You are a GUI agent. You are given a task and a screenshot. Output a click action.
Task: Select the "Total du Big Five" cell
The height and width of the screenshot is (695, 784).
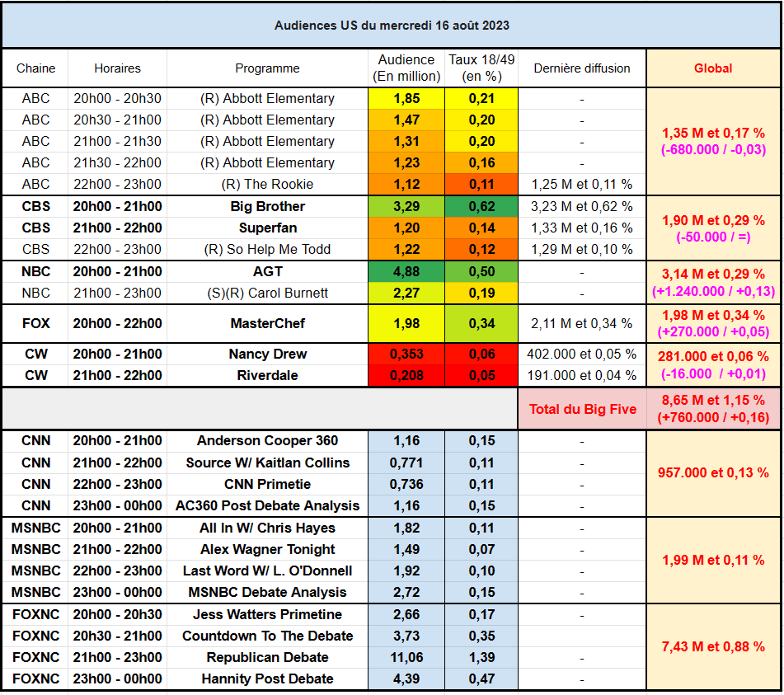point(582,409)
